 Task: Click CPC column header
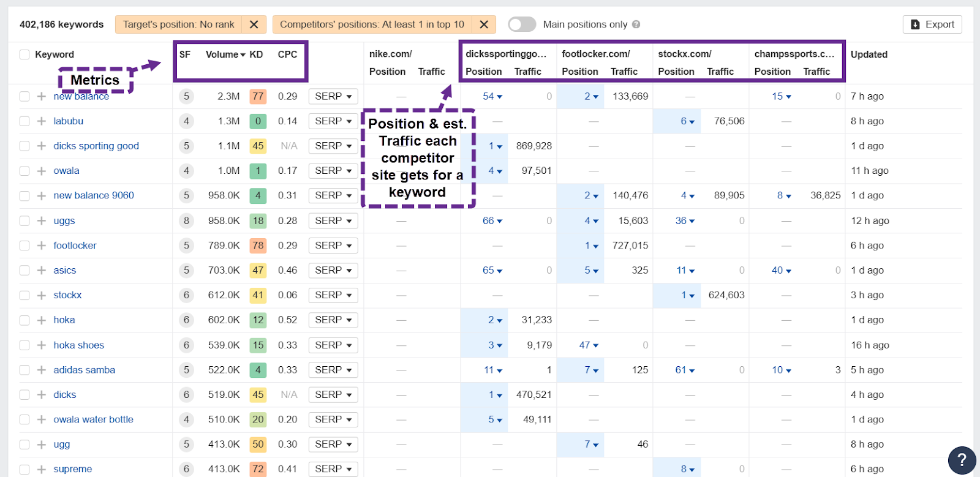point(287,54)
